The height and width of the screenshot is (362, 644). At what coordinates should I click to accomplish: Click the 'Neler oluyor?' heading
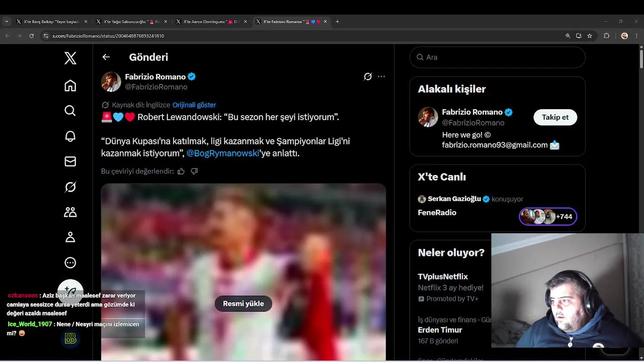point(451,252)
